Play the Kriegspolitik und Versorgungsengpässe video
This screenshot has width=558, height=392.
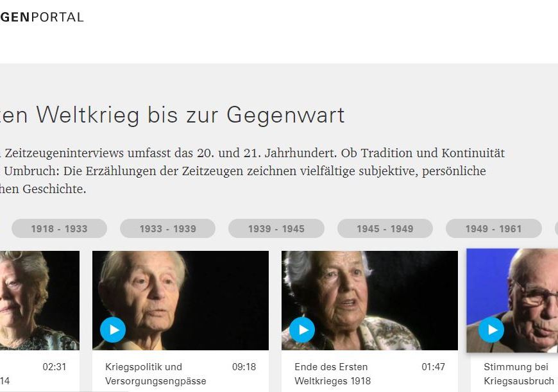(113, 330)
